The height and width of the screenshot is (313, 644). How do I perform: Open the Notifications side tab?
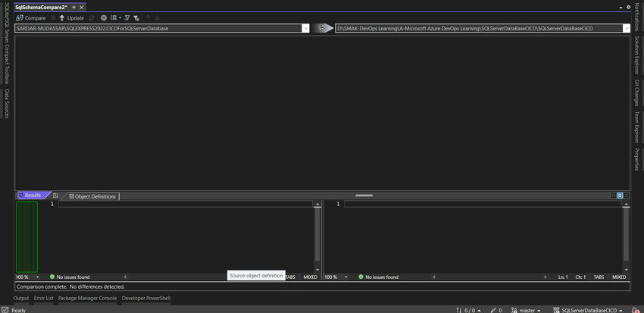[636, 17]
